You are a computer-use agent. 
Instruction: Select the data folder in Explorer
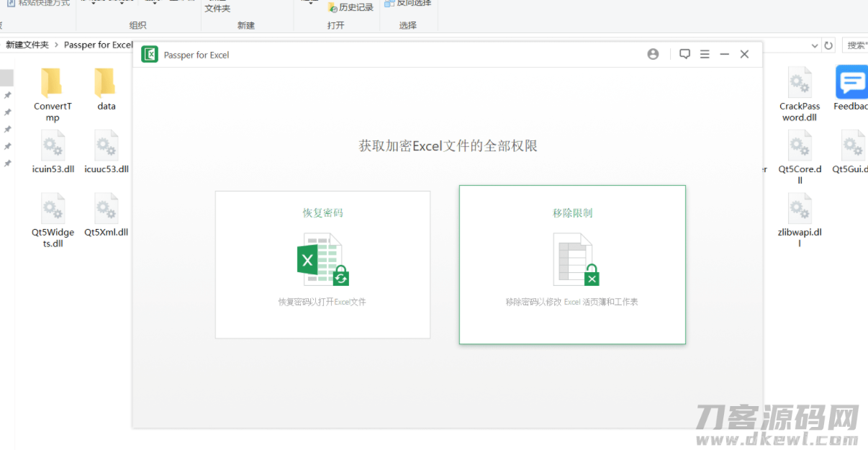[107, 90]
